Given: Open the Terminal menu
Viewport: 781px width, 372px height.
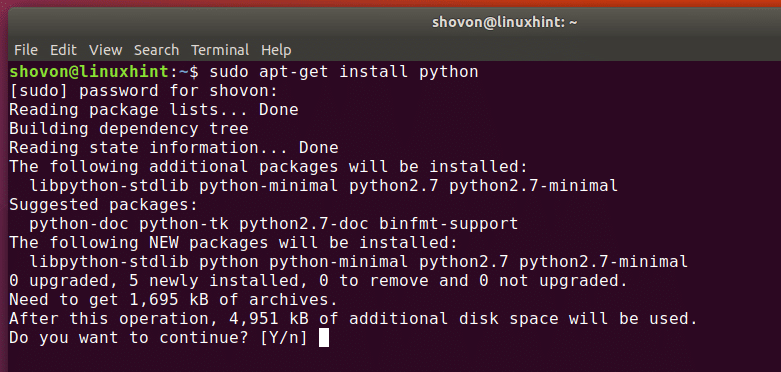Looking at the screenshot, I should click(220, 50).
